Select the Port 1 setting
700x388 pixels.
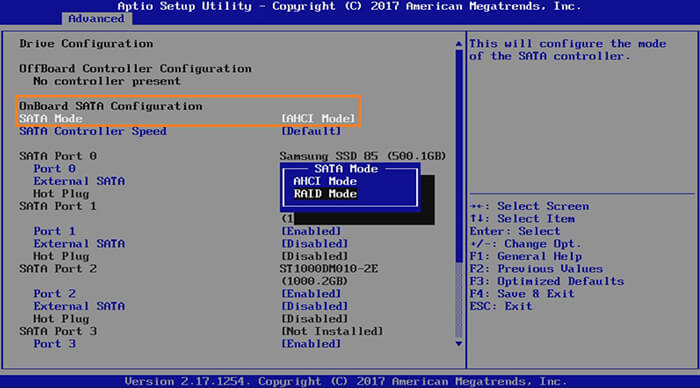click(54, 231)
